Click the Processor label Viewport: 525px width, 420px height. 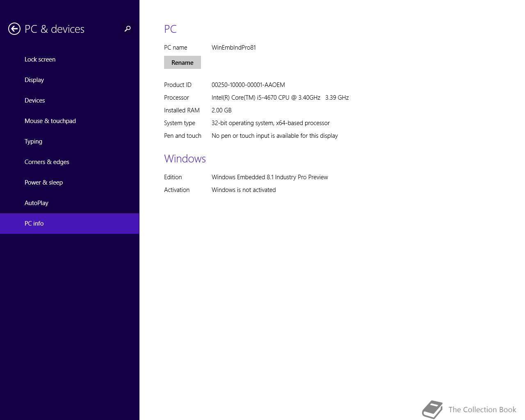coord(176,98)
